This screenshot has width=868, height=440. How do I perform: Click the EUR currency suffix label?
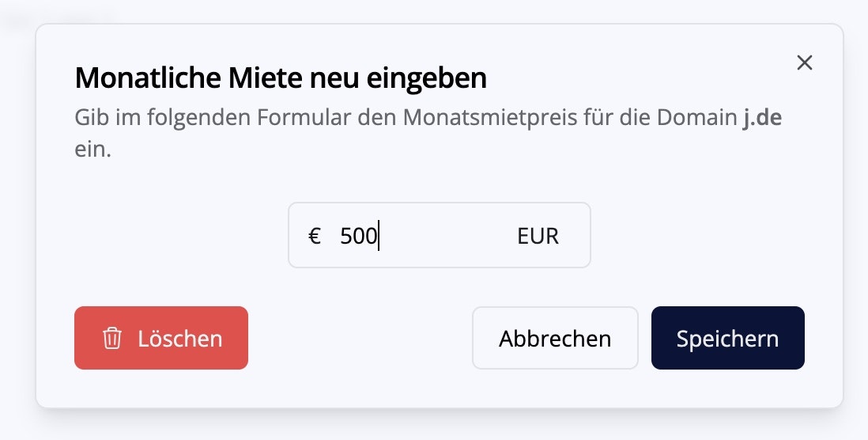point(538,236)
